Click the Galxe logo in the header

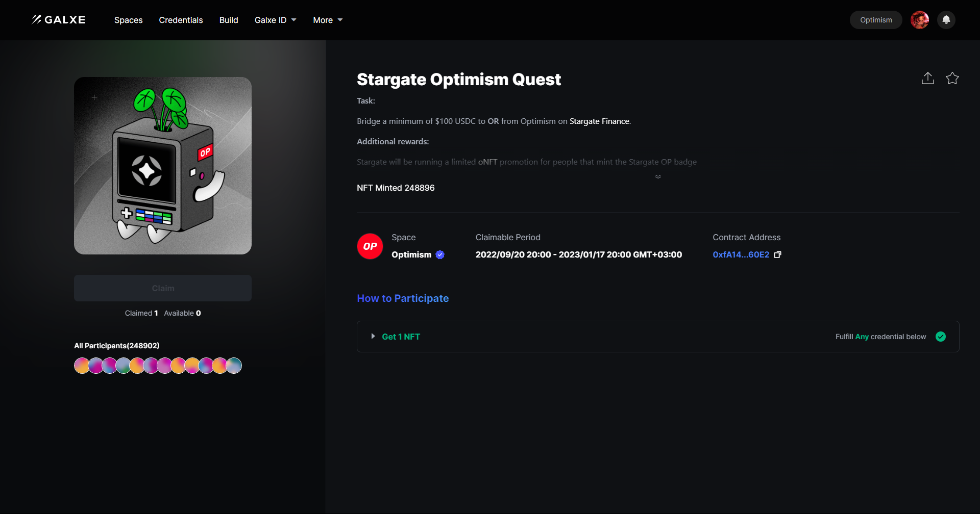pyautogui.click(x=58, y=20)
